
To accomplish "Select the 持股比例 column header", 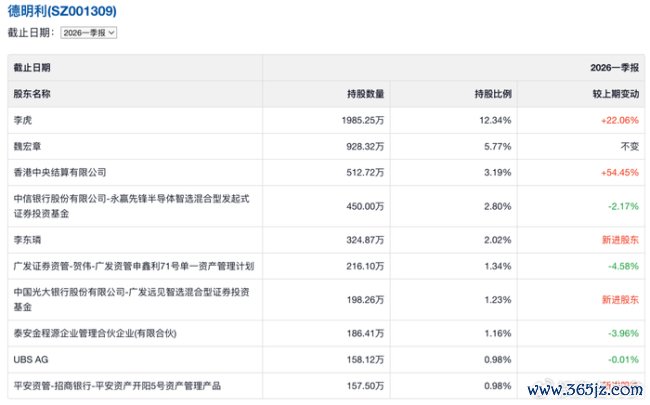I will [493, 94].
